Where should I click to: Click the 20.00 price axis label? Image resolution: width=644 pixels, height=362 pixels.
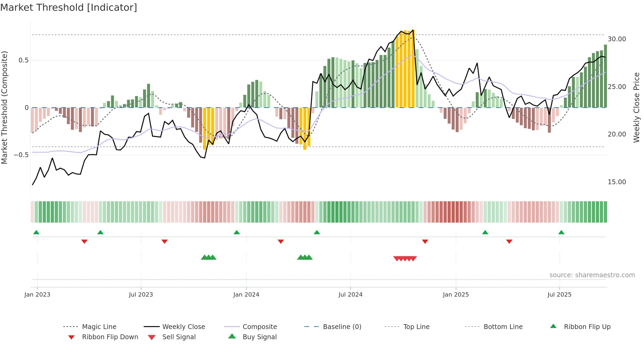[617, 134]
